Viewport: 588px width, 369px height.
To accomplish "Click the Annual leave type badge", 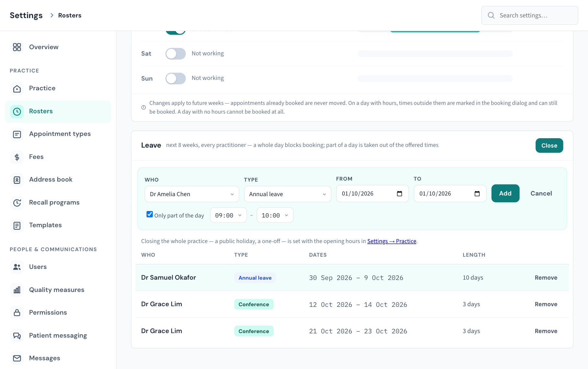I will [x=255, y=278].
